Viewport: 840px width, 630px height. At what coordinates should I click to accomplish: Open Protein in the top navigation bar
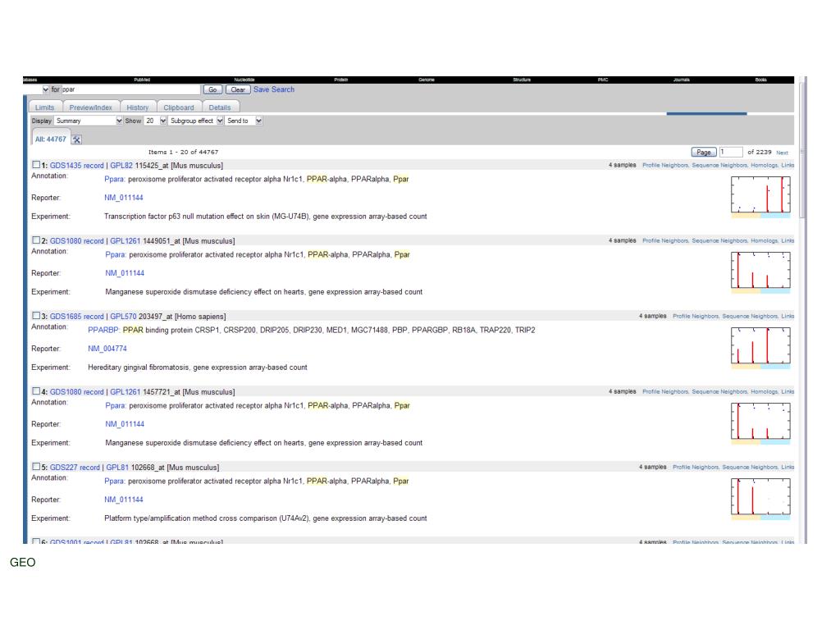341,80
